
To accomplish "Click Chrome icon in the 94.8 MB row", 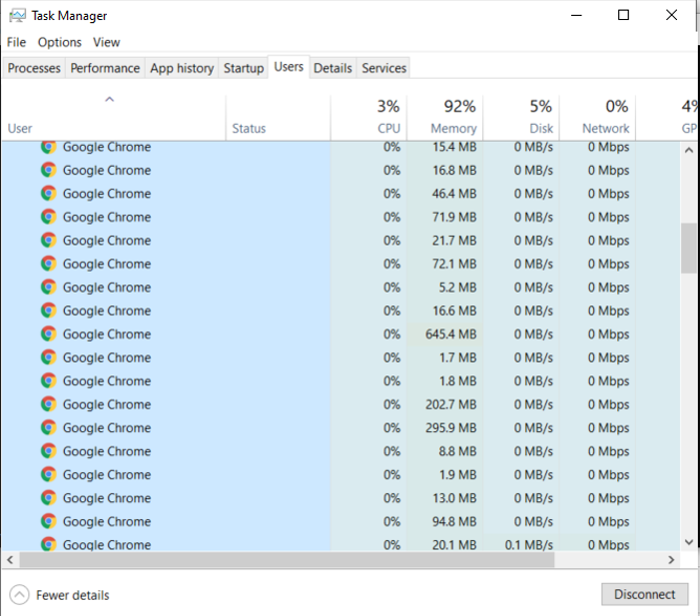I will click(49, 521).
